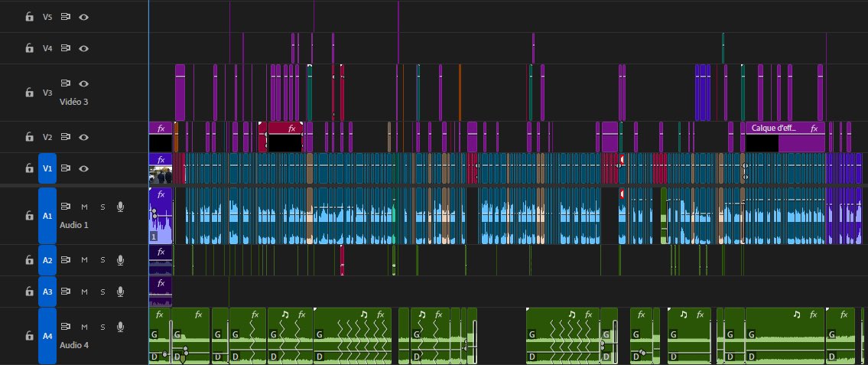Image resolution: width=868 pixels, height=365 pixels.
Task: Toggle lock on track V4
Action: point(29,48)
